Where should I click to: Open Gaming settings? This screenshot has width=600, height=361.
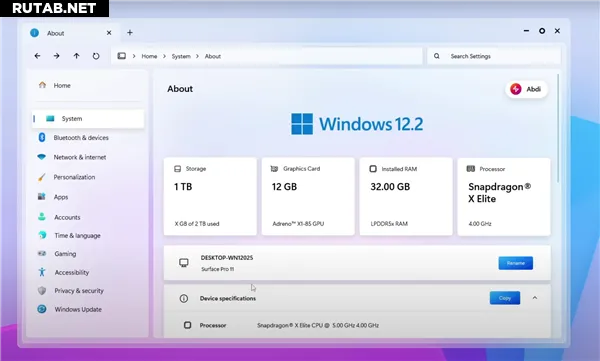[x=88, y=254]
